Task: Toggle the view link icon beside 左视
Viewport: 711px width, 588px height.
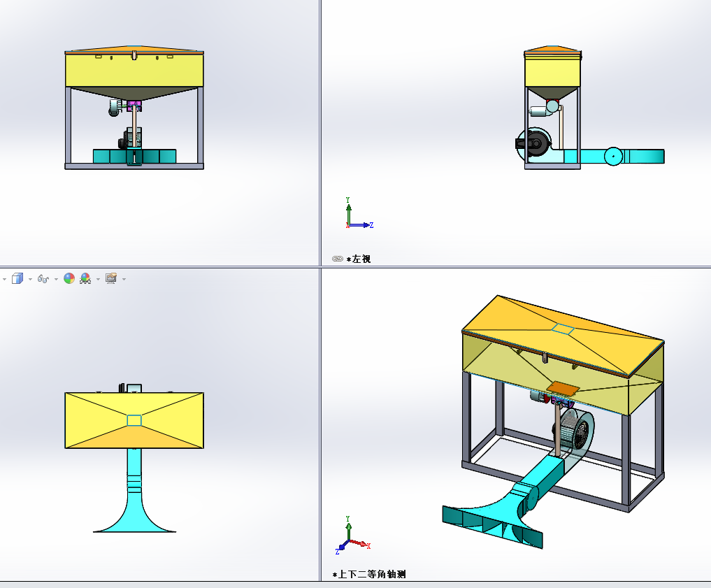Action: [x=338, y=259]
